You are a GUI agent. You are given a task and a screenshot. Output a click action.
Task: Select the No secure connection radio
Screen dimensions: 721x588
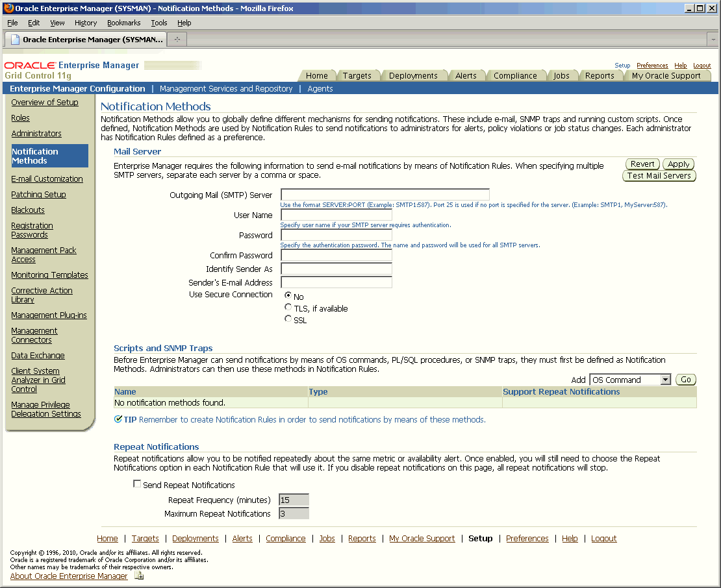288,295
